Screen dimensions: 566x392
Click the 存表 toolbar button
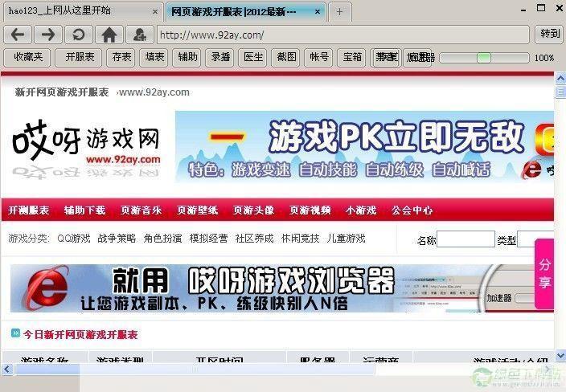[x=121, y=57]
